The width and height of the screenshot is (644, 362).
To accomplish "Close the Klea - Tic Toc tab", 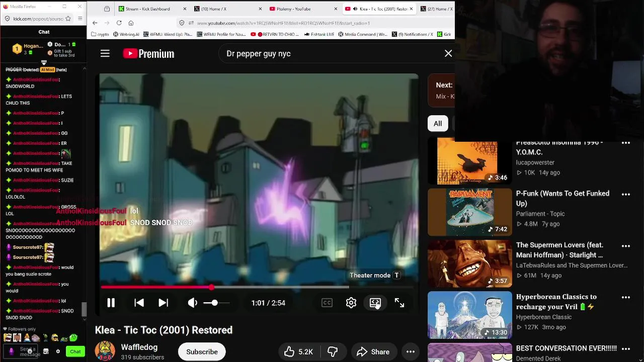I will [411, 9].
